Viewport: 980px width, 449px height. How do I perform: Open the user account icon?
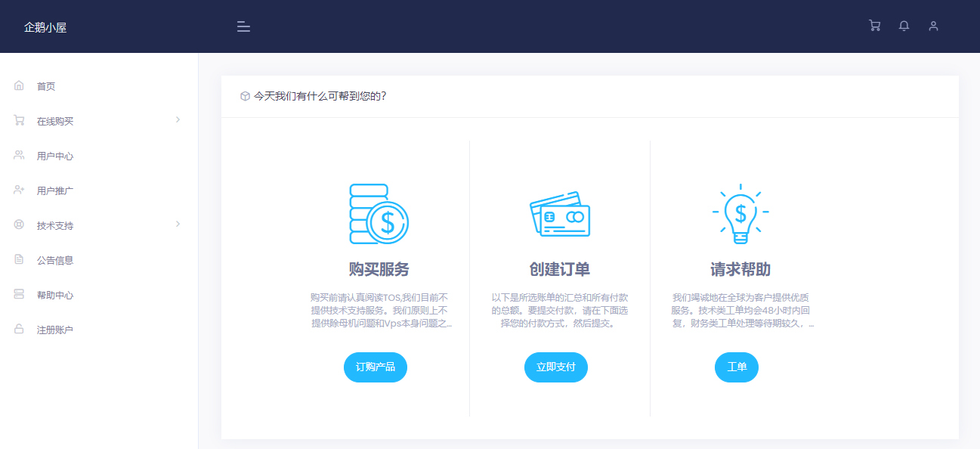[x=933, y=26]
